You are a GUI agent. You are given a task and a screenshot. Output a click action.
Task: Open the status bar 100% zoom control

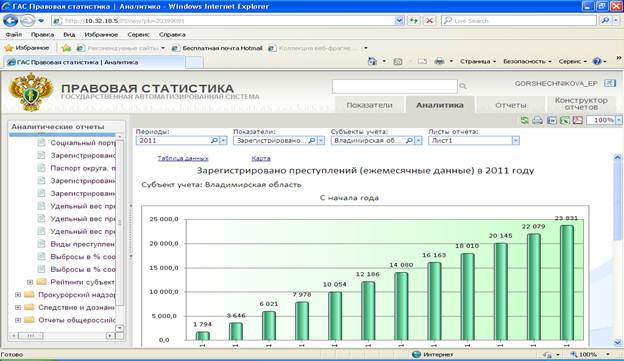(590, 354)
